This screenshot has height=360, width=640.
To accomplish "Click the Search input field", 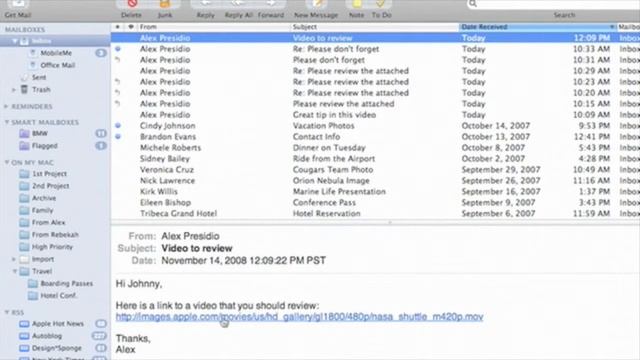I will pyautogui.click(x=555, y=4).
